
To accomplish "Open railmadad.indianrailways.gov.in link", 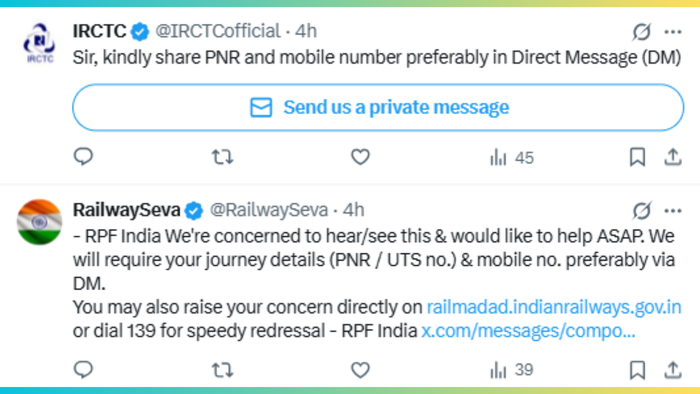I will (x=554, y=307).
